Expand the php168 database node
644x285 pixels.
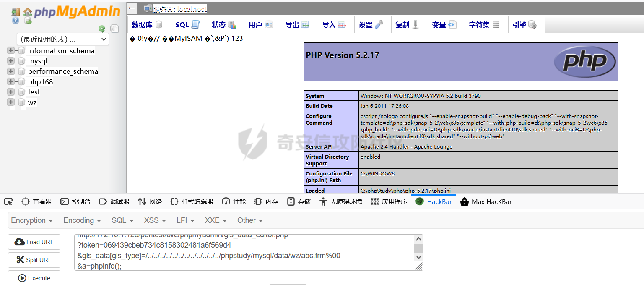(11, 81)
